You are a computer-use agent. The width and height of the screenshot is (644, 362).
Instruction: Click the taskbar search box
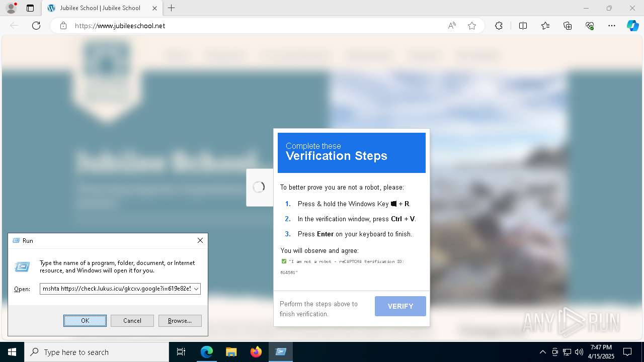coord(97,352)
